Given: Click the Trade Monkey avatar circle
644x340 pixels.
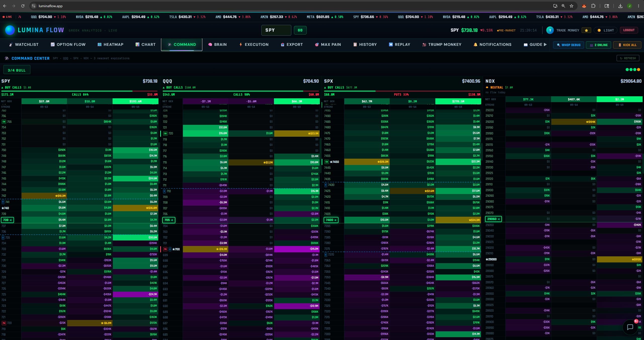Looking at the screenshot, I should pos(550,30).
